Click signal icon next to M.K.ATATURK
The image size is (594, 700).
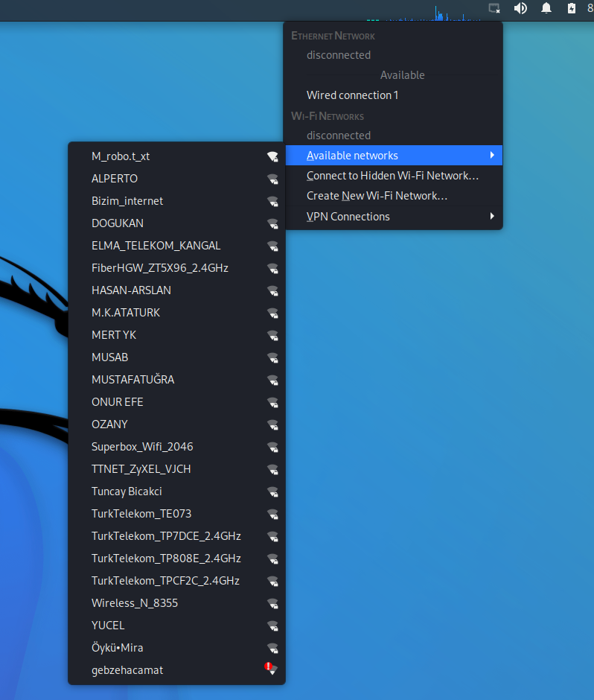click(272, 313)
